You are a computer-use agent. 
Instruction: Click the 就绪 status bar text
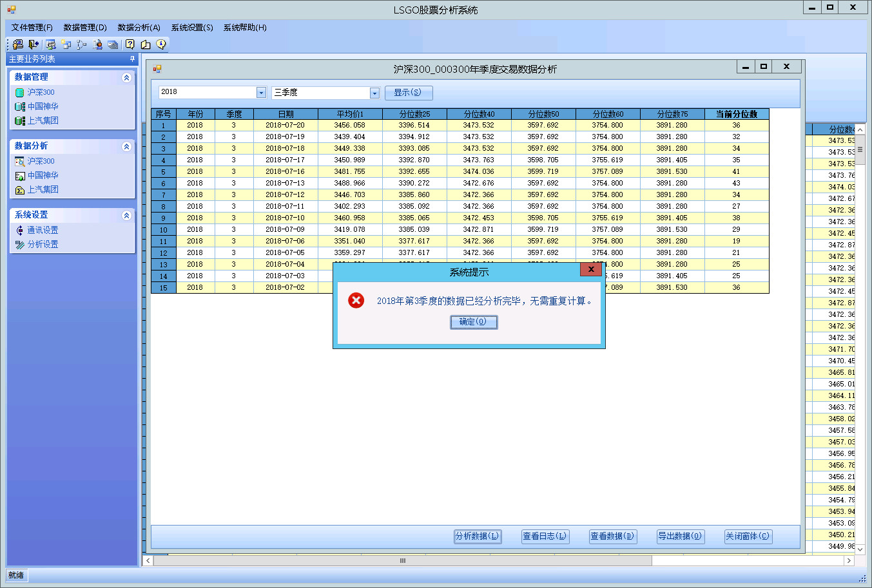(x=16, y=575)
